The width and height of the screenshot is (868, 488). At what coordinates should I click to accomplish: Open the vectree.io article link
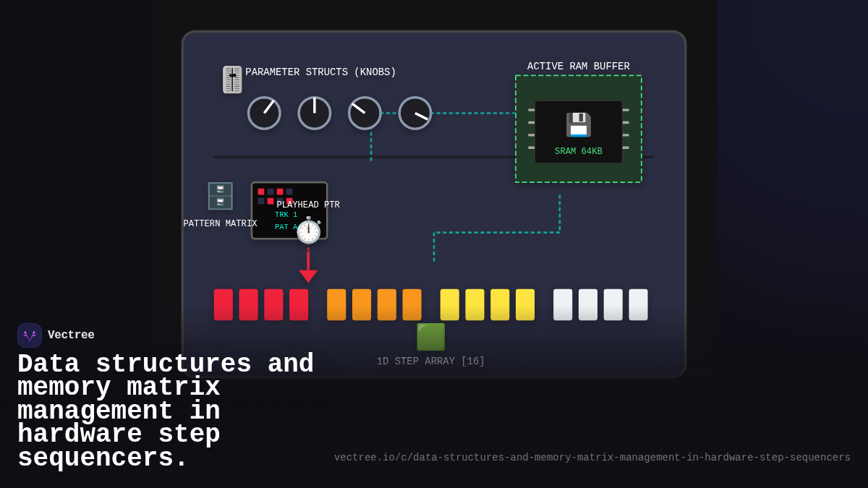(x=592, y=457)
